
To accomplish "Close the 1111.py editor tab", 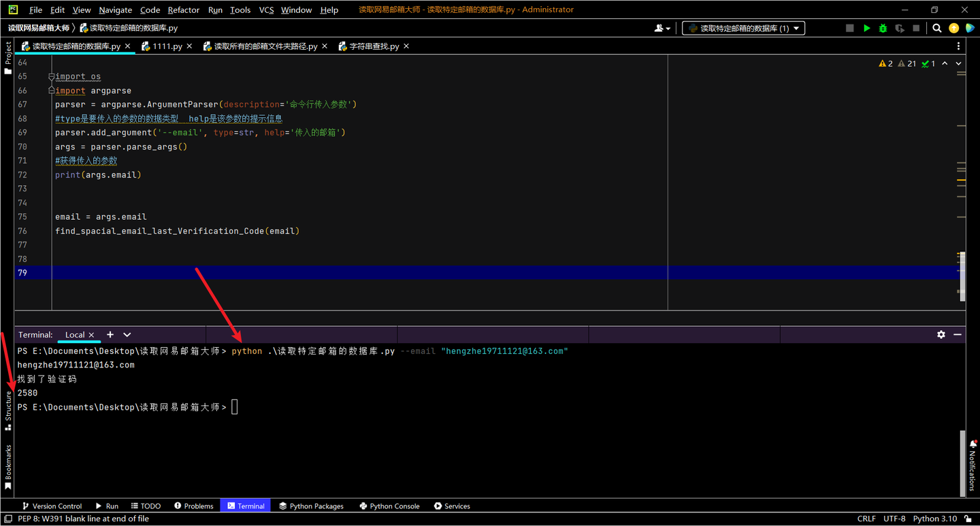I will point(189,46).
